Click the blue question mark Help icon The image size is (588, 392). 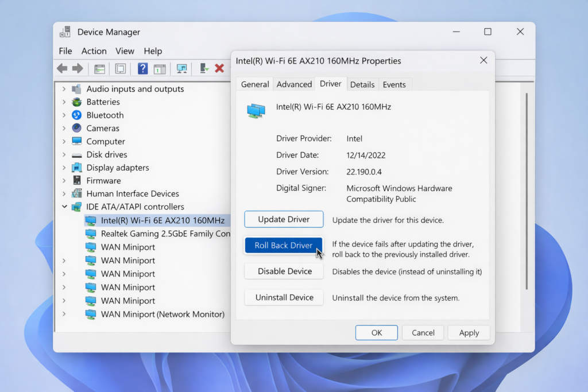[x=142, y=68]
